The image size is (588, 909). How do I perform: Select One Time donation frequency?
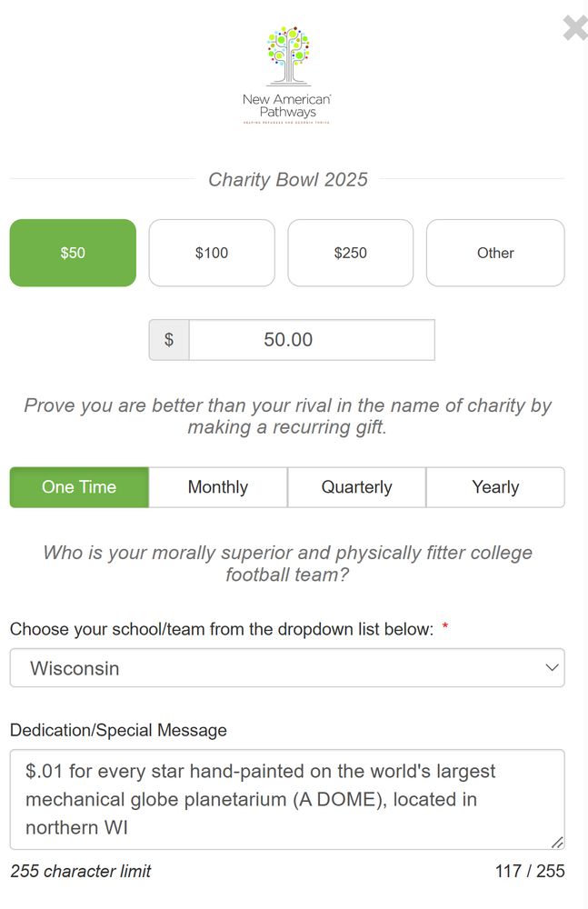tap(79, 487)
